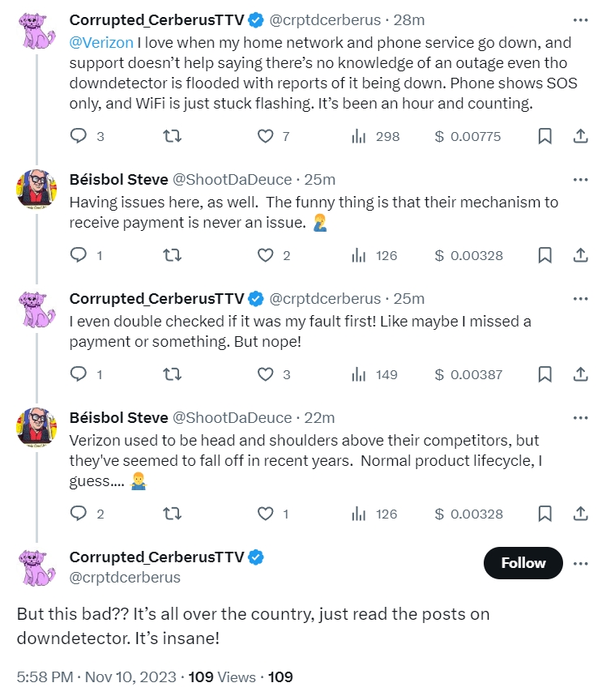Share the first tweet in thread

point(580,137)
